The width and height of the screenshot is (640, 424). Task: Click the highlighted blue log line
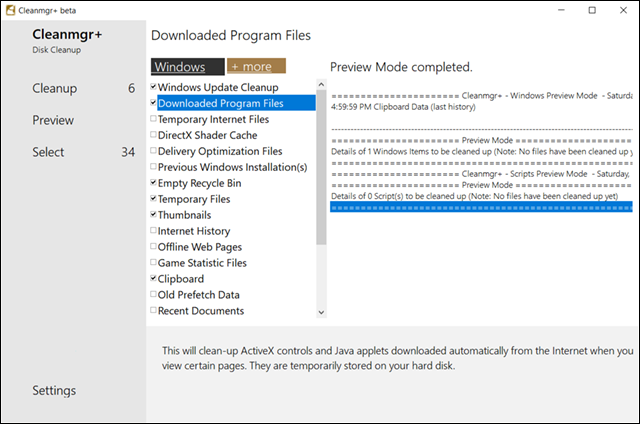482,207
